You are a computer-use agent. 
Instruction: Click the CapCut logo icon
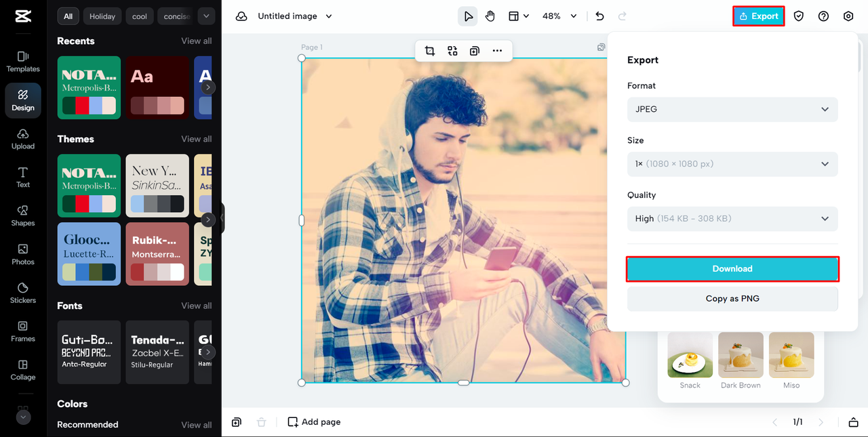pyautogui.click(x=22, y=16)
